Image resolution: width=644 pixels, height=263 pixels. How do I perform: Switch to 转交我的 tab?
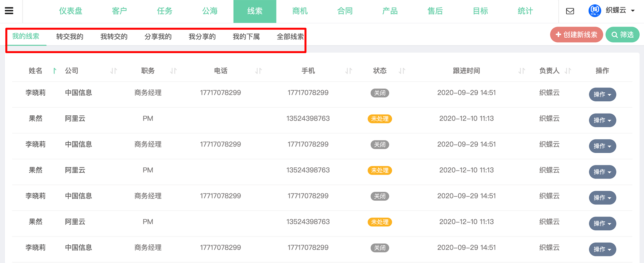(x=70, y=37)
